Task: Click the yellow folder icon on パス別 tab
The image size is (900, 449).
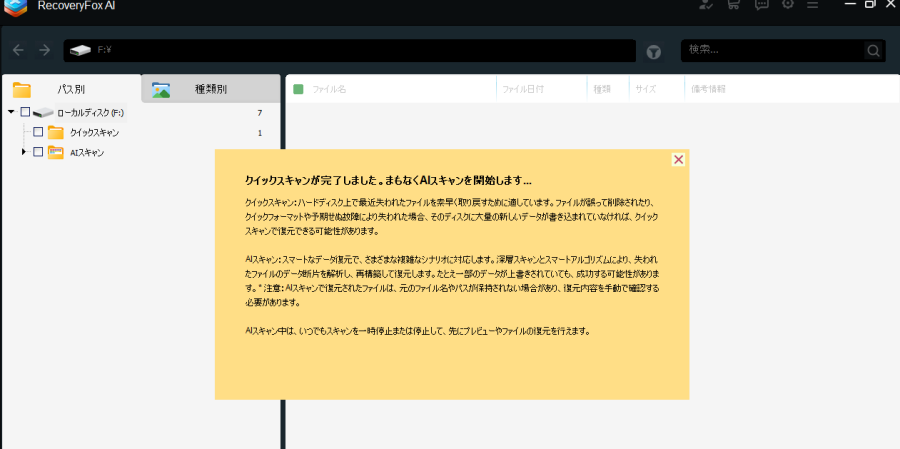Action: 22,90
